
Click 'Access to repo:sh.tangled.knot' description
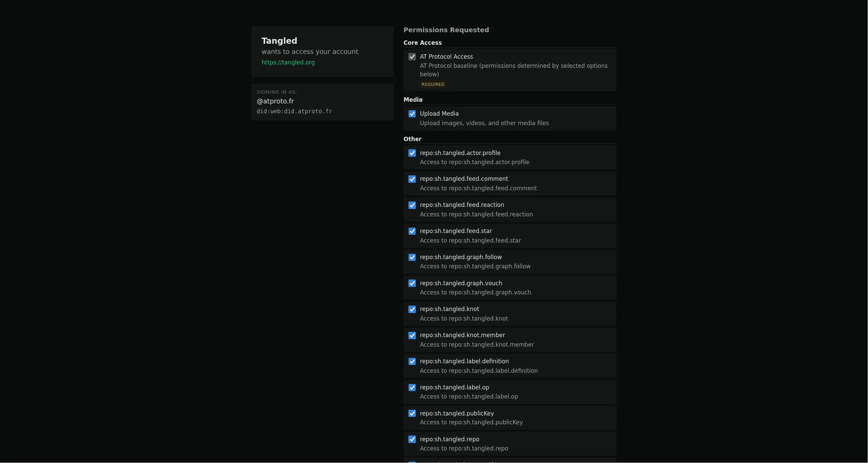click(464, 319)
